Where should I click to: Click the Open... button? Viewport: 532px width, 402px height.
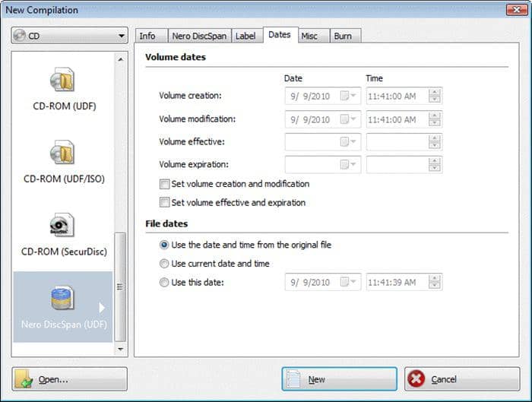pyautogui.click(x=70, y=379)
